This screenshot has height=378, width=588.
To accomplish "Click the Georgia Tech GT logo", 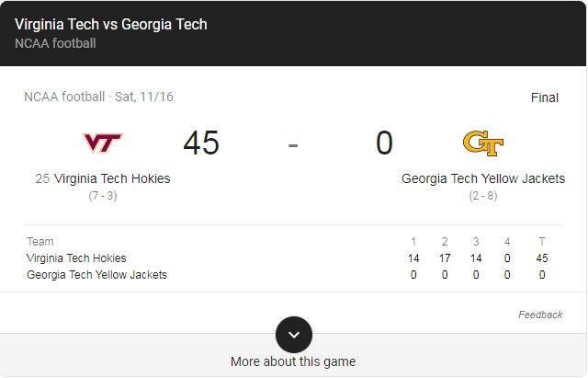I will (x=483, y=143).
